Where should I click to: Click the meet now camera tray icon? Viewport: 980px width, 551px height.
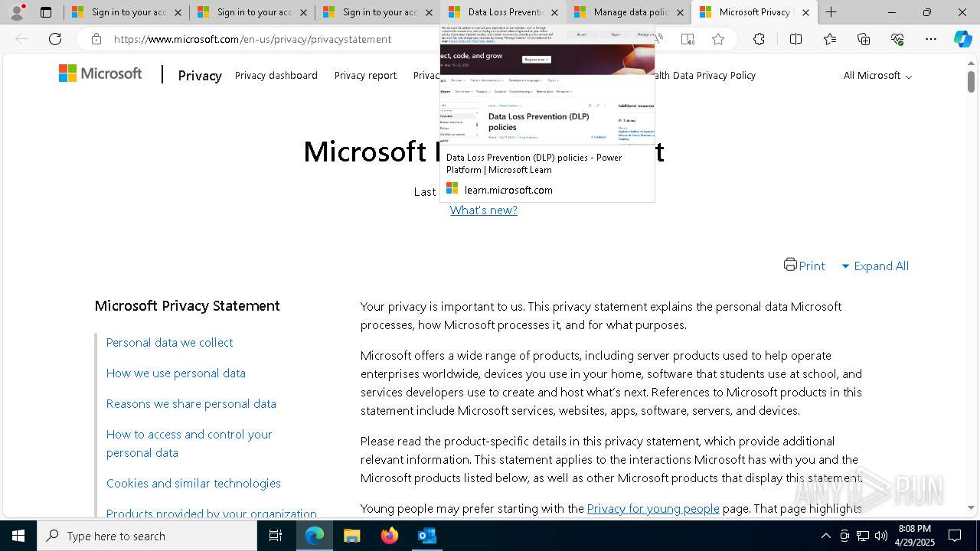(844, 536)
